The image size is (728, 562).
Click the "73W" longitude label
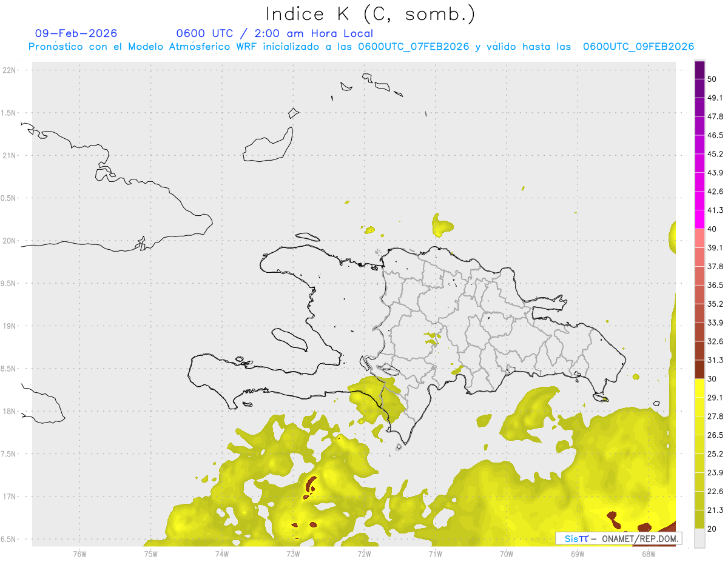pos(292,553)
